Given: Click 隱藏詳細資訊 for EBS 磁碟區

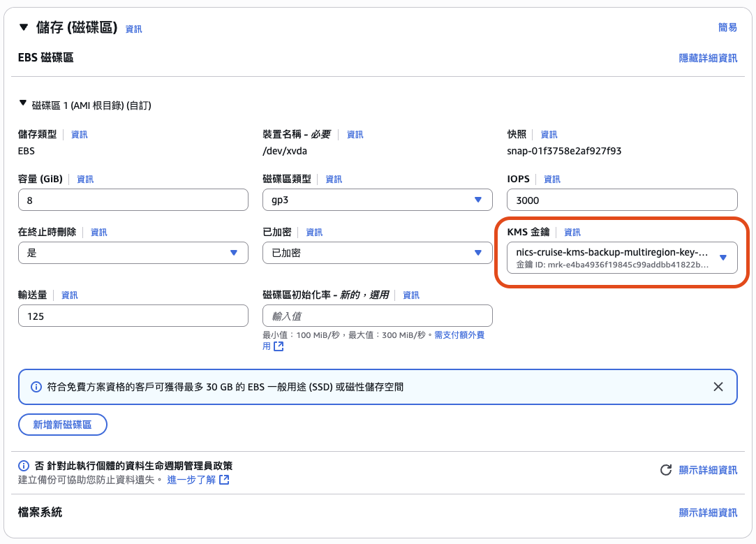Looking at the screenshot, I should point(709,58).
